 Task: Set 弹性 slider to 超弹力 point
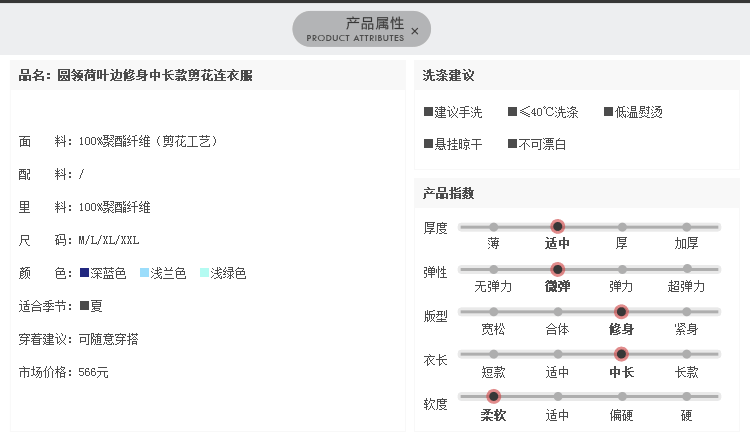(687, 269)
